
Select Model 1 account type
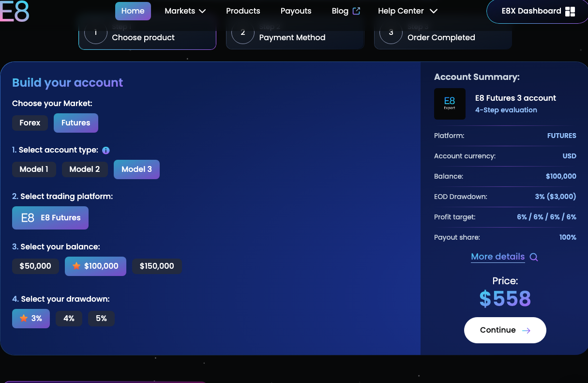pos(34,169)
